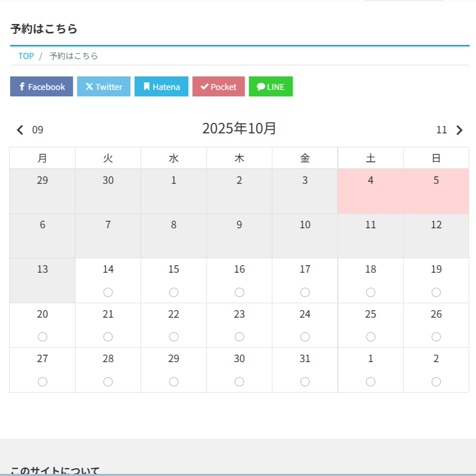Choose the open slot on October 16
476x476 pixels.
(x=239, y=292)
